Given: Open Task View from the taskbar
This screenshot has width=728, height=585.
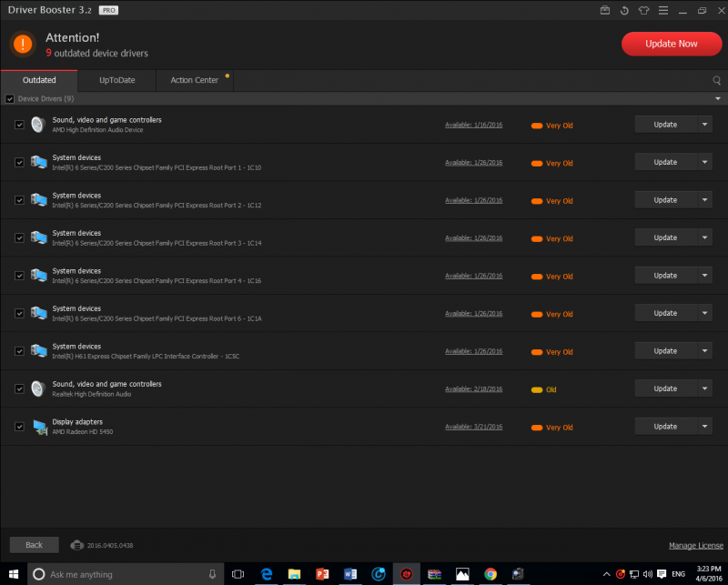Looking at the screenshot, I should [x=238, y=574].
